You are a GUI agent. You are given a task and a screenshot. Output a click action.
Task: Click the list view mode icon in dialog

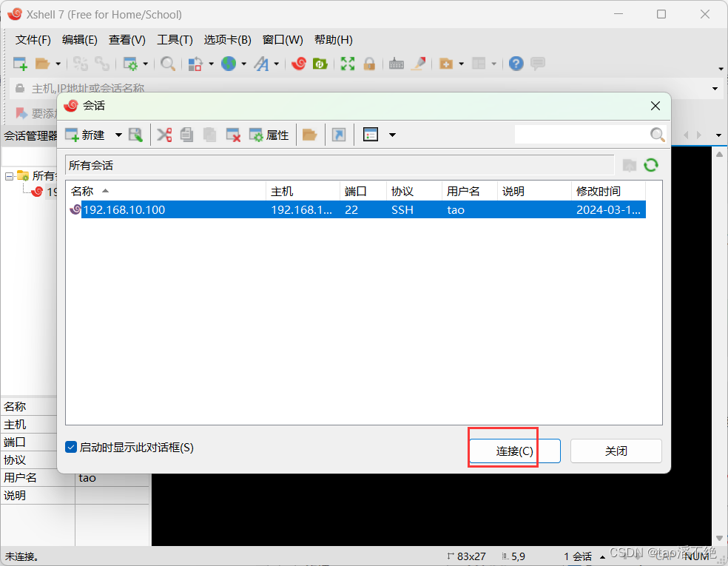(x=371, y=135)
